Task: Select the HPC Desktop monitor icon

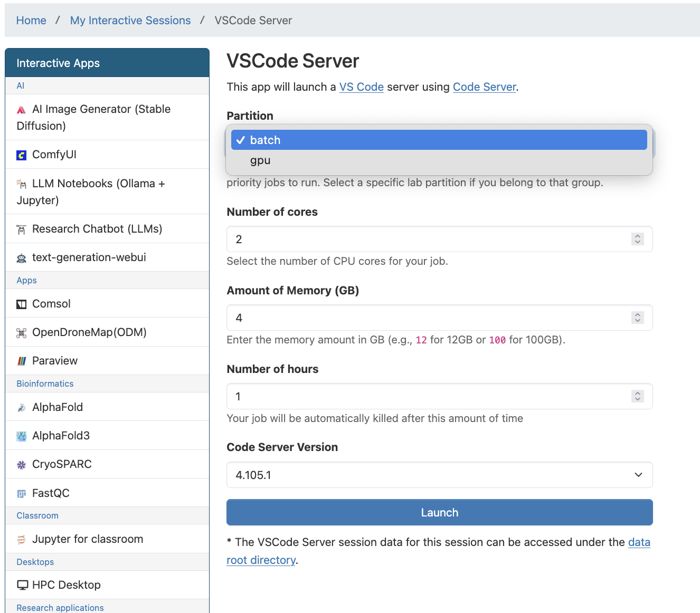Action: tap(22, 585)
